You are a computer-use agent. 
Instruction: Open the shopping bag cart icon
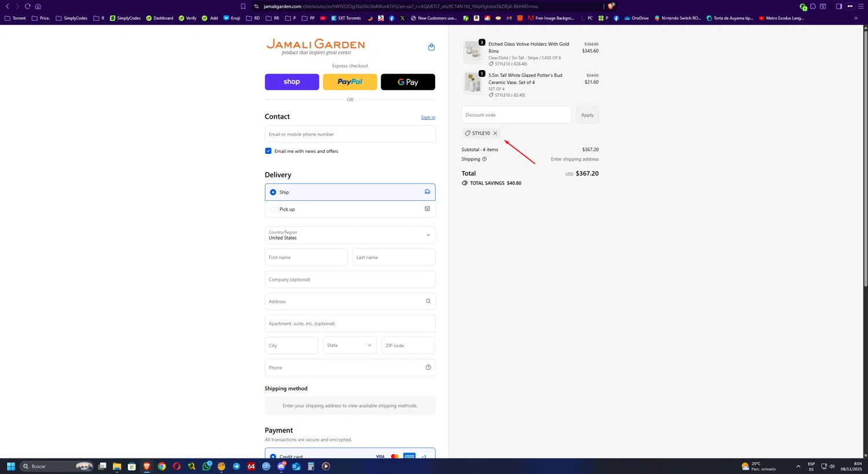(x=431, y=47)
